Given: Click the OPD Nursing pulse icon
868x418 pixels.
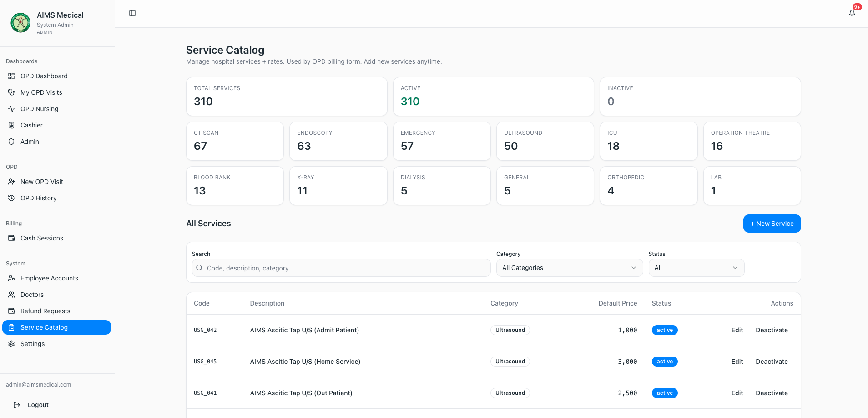Looking at the screenshot, I should (11, 109).
